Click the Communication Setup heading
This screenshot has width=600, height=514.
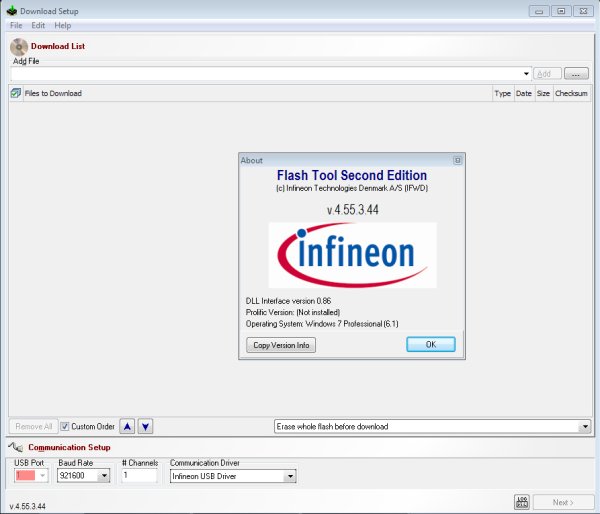coord(69,447)
